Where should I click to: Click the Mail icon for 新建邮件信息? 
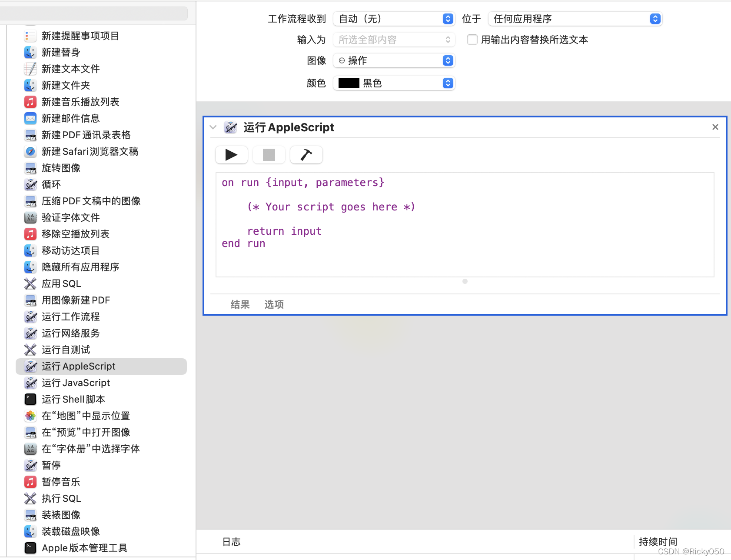(30, 118)
